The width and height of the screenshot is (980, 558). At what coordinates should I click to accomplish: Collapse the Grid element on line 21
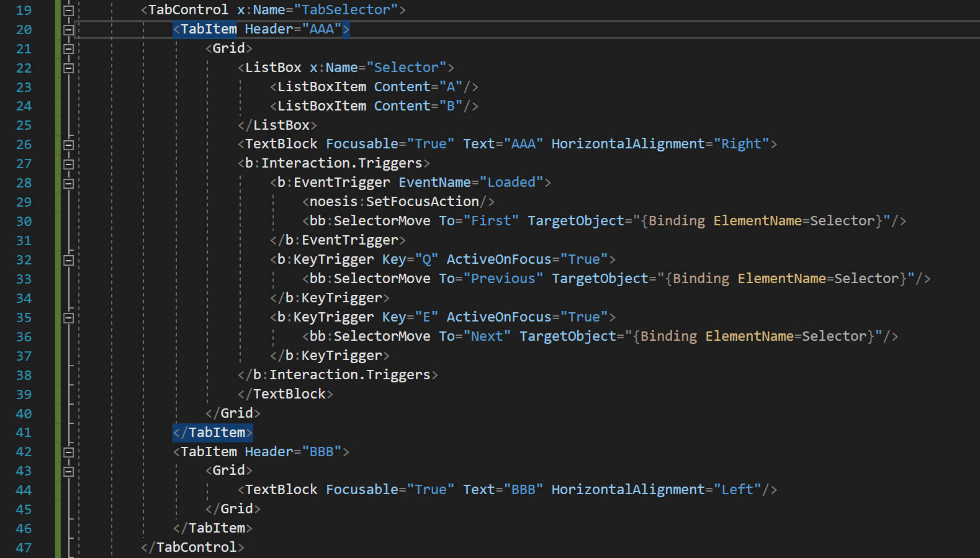point(69,49)
